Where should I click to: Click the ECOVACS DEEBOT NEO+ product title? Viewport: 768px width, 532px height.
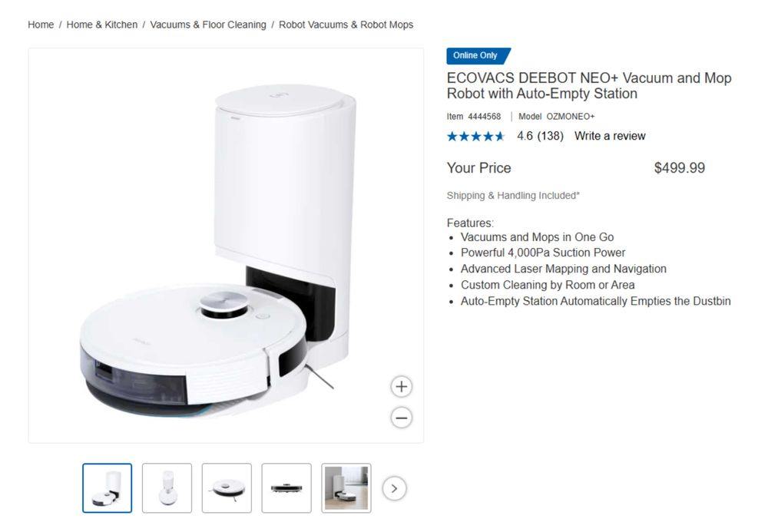tap(589, 86)
